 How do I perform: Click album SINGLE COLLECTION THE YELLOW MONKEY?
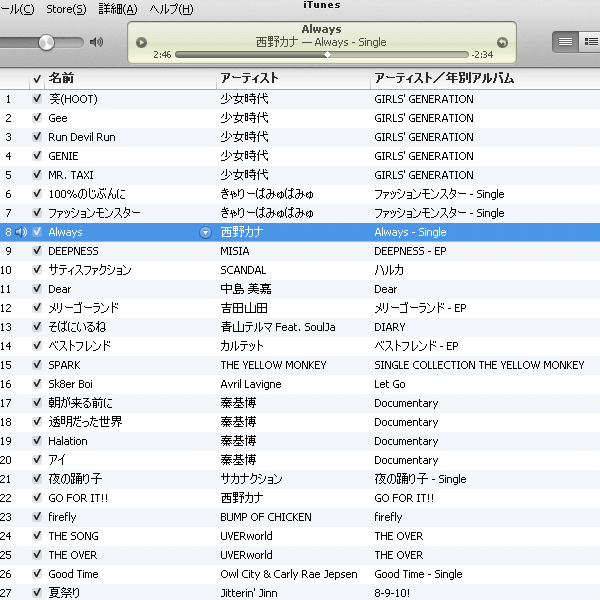[479, 365]
